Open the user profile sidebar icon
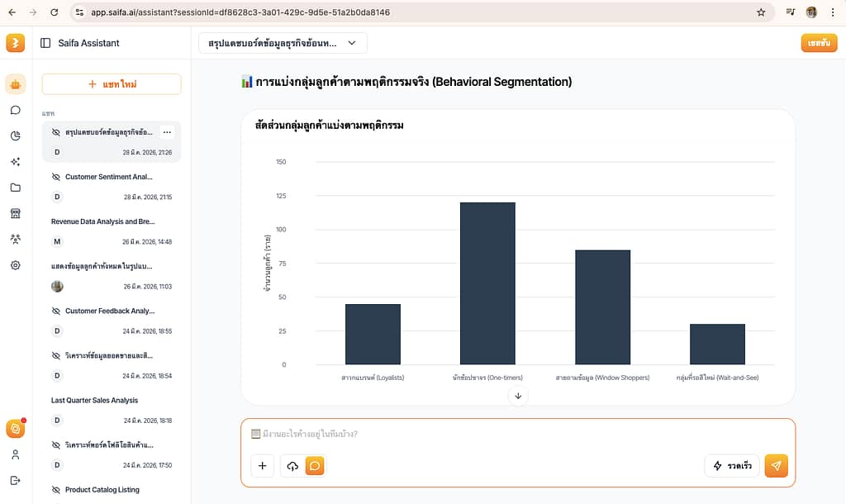Viewport: 846px width, 504px height. 15,455
